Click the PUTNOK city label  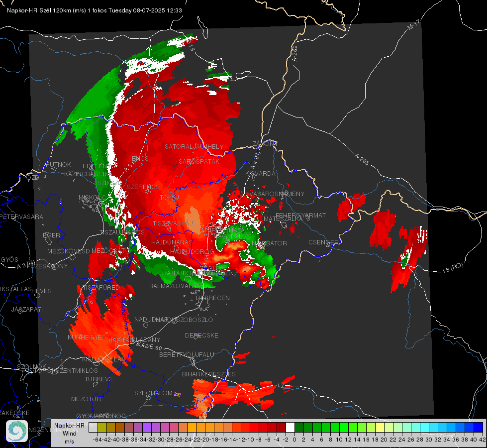(x=58, y=164)
